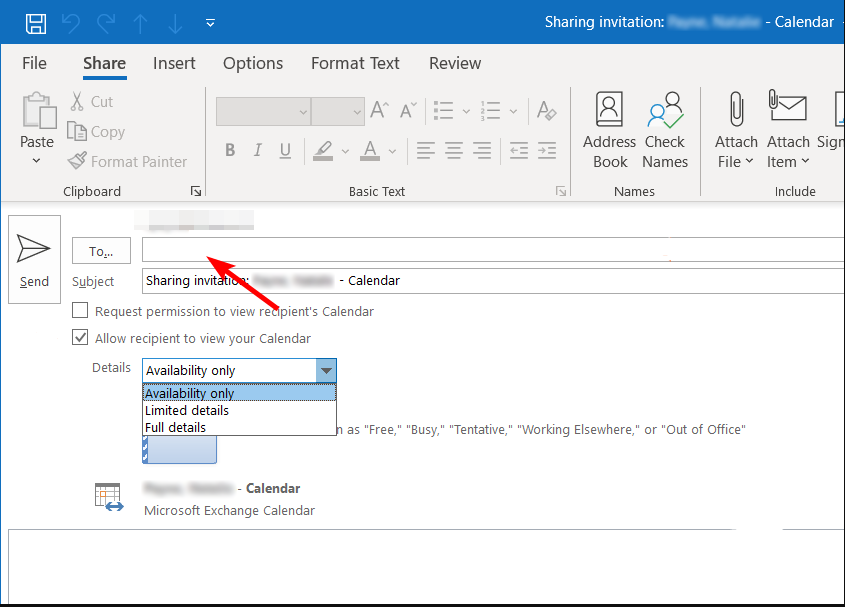Click the Microsoft Exchange Calendar text
The width and height of the screenshot is (845, 607).
tap(229, 511)
